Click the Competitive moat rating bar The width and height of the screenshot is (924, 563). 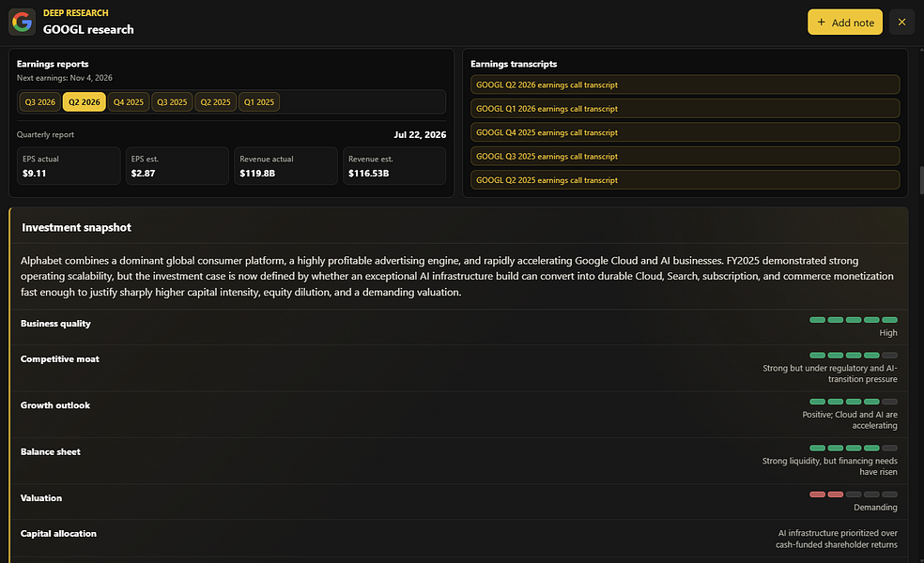(x=854, y=355)
